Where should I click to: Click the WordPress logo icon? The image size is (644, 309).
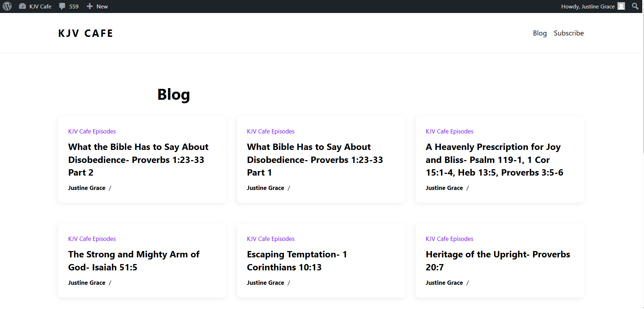[7, 6]
